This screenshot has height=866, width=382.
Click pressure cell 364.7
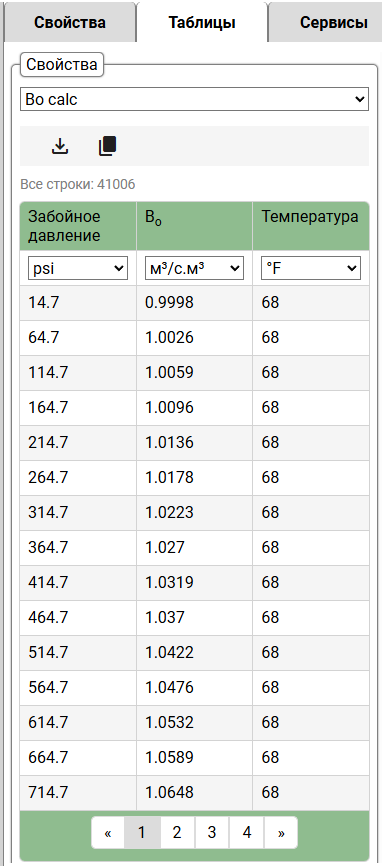coord(78,547)
